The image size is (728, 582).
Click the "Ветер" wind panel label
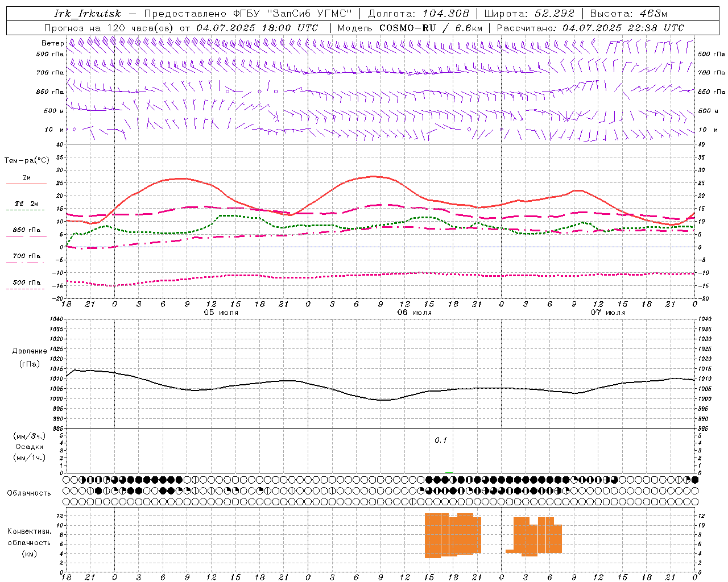point(53,43)
